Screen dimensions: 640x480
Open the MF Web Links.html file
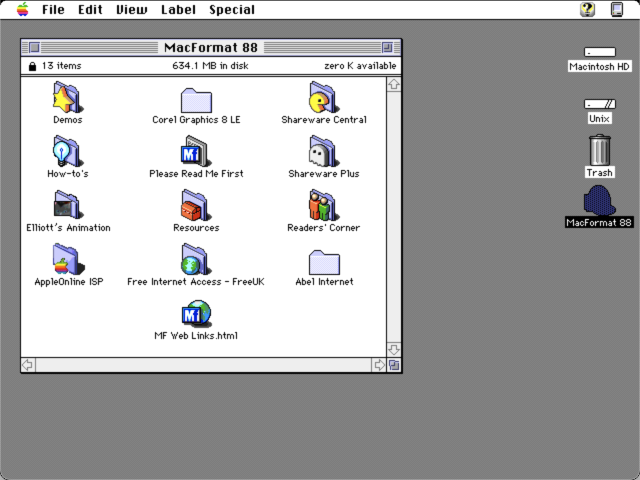click(196, 313)
